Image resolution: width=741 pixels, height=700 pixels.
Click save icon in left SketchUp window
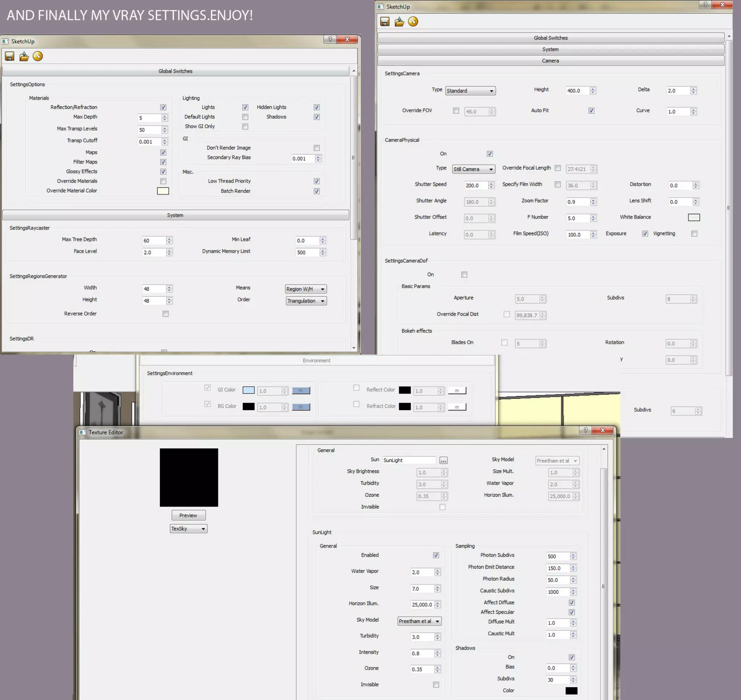(x=9, y=56)
